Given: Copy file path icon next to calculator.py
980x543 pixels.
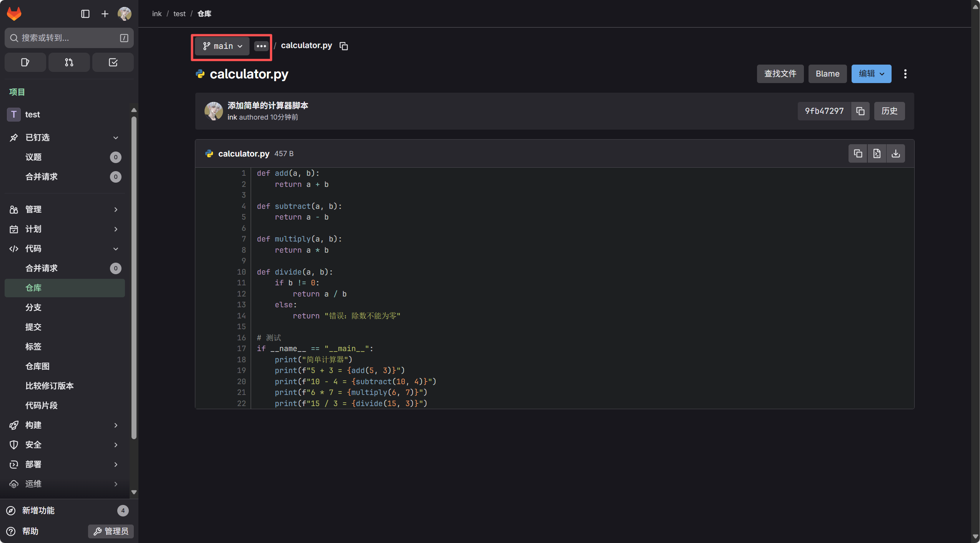Looking at the screenshot, I should coord(344,46).
